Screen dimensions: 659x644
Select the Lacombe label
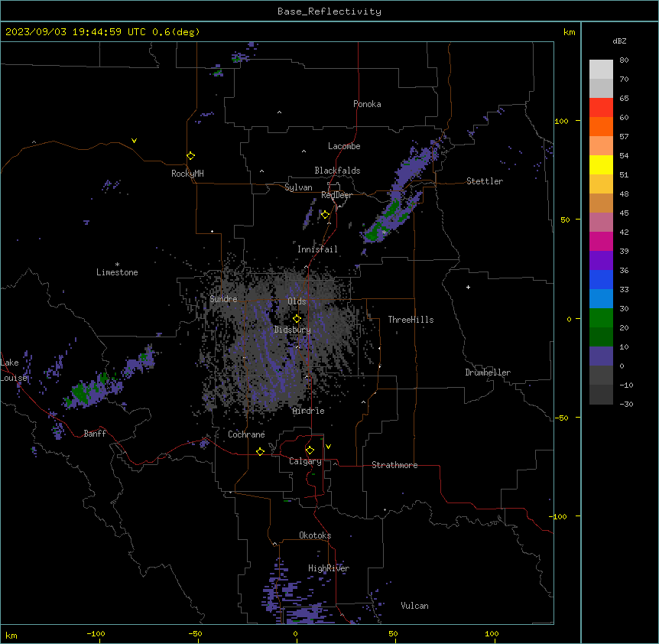(344, 146)
